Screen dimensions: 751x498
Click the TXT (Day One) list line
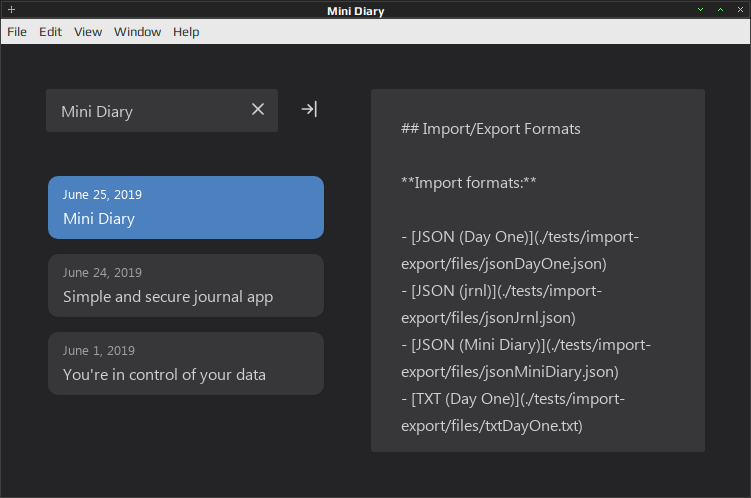(513, 399)
